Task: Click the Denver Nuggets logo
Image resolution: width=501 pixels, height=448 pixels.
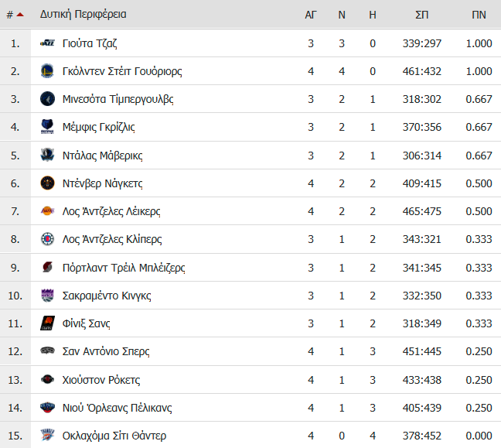Action: coord(47,183)
